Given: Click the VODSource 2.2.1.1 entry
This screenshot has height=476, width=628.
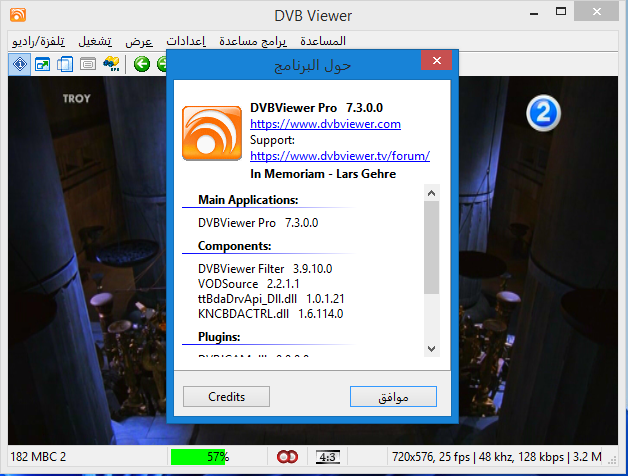Looking at the screenshot, I should [249, 284].
